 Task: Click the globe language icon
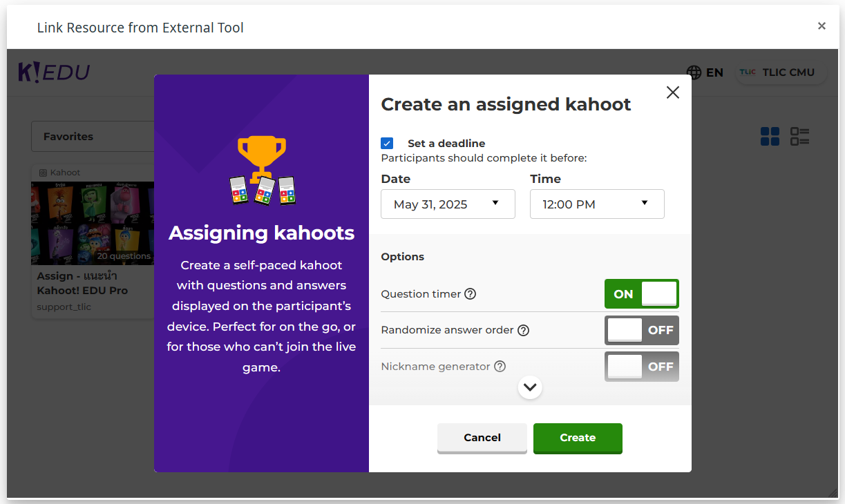pos(694,72)
